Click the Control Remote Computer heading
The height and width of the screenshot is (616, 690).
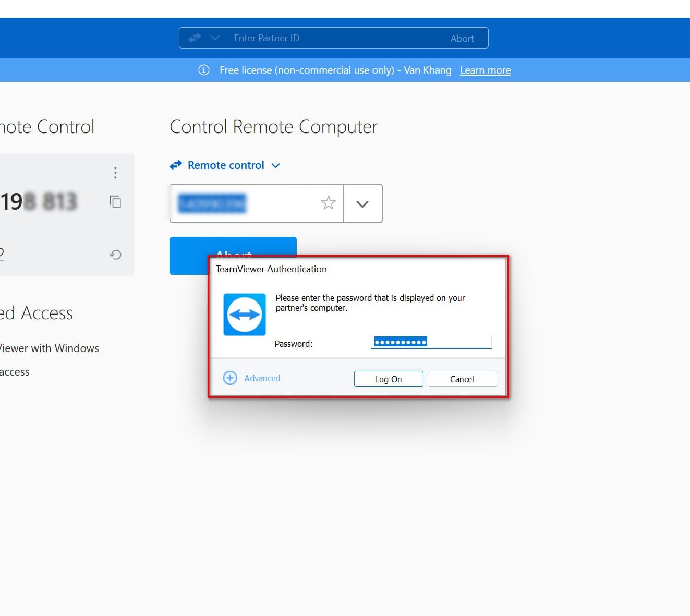tap(274, 127)
